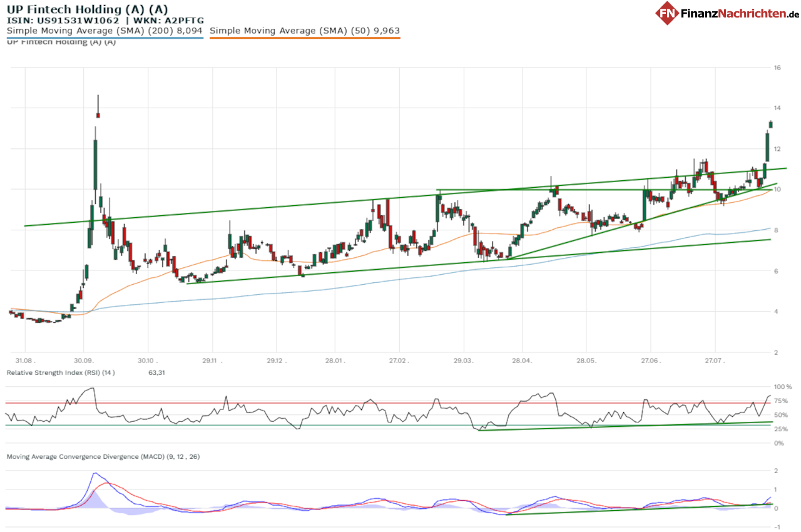The width and height of the screenshot is (801, 532).
Task: Click the 28.01. date on the x-axis
Action: point(335,361)
